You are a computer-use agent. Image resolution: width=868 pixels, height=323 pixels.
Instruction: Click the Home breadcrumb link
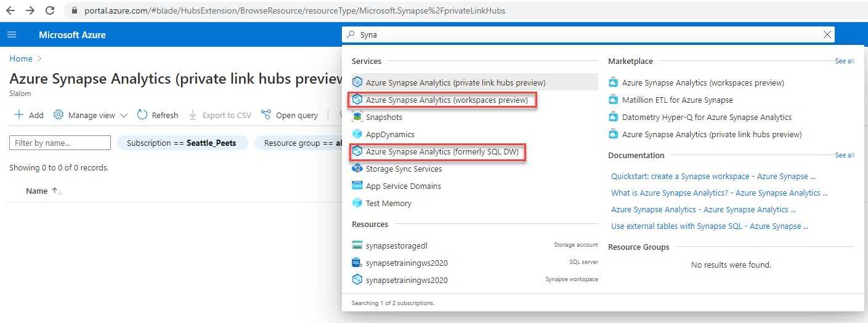tap(21, 58)
